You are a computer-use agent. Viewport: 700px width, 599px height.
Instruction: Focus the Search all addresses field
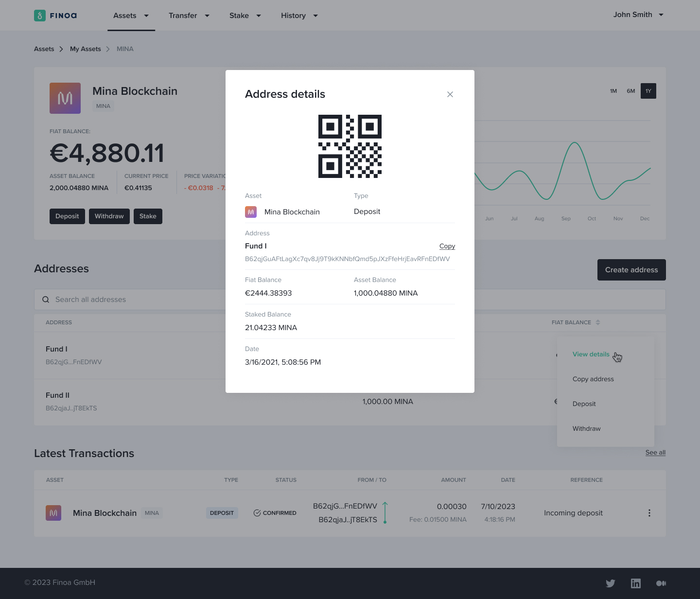tap(350, 299)
